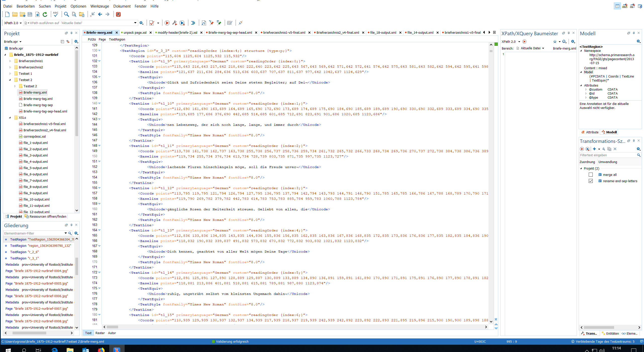Run spell check with ABC icon
This screenshot has width=644, height=352.
[x=56, y=14]
